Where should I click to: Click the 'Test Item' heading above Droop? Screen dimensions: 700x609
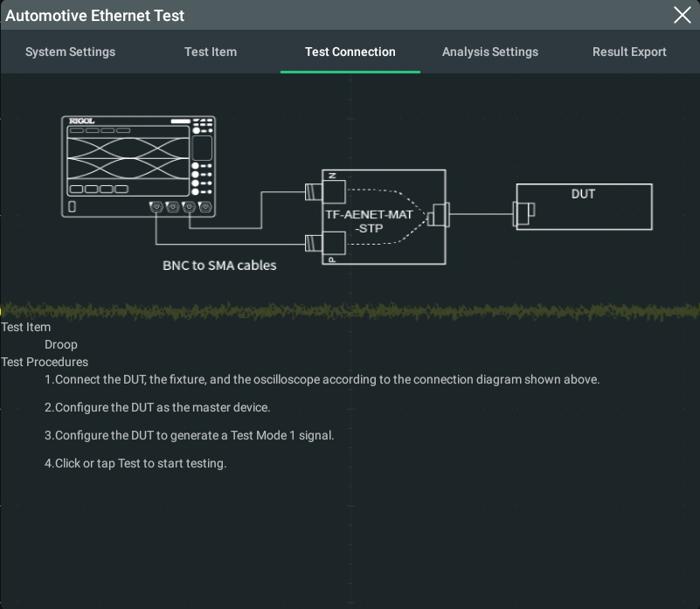coord(26,327)
